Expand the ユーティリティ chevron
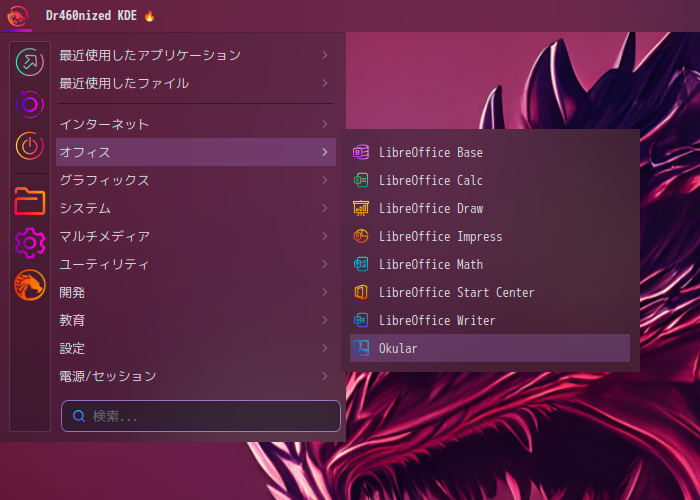Viewport: 700px width, 500px height. coord(325,264)
